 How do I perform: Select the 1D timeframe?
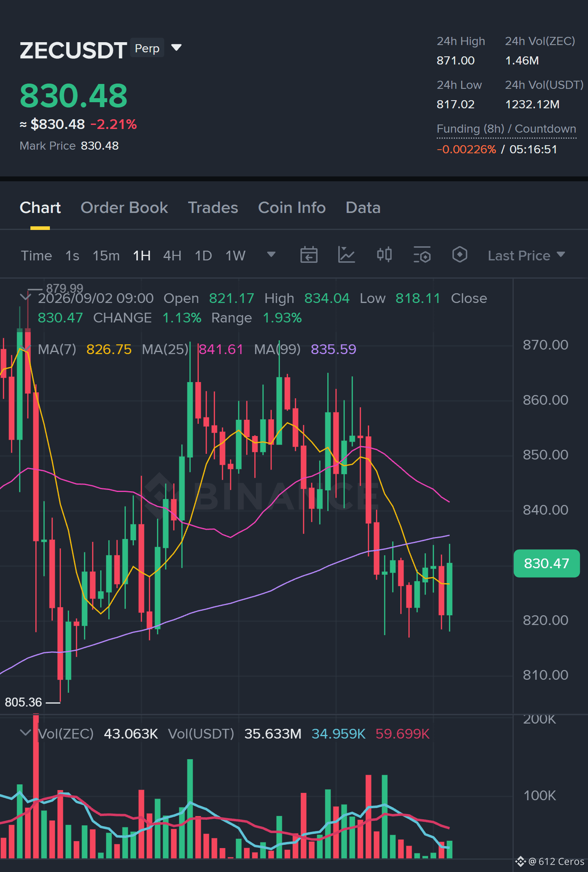click(203, 256)
